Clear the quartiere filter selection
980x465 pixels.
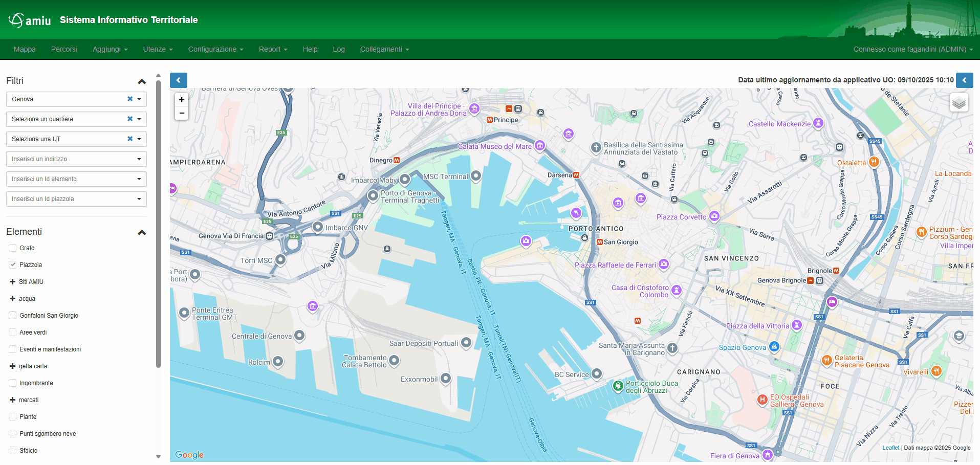pyautogui.click(x=130, y=119)
